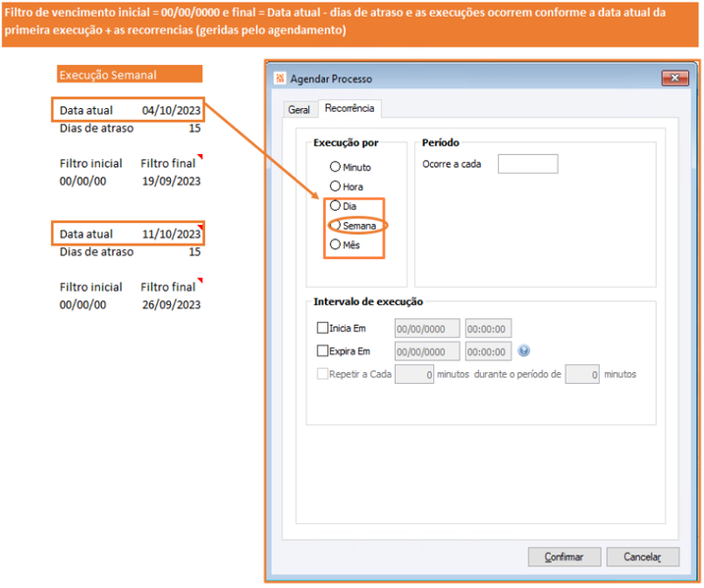704x588 pixels.
Task: Close the Agendar Processo dialog
Action: pyautogui.click(x=675, y=79)
